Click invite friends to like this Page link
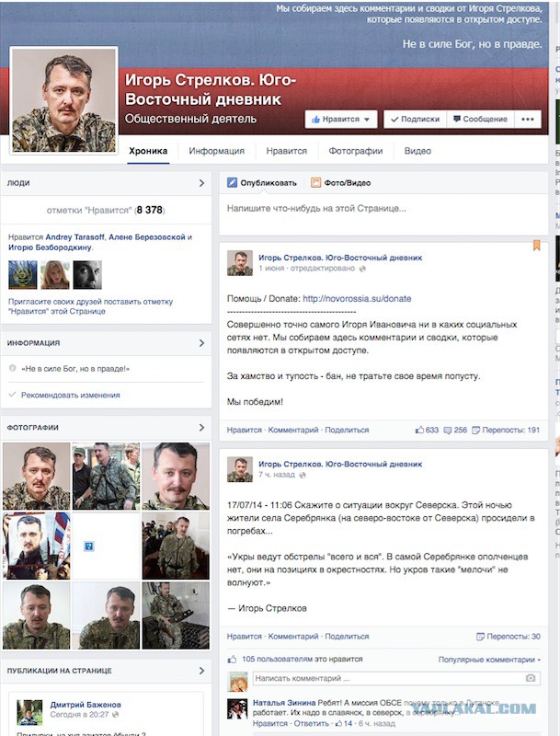This screenshot has width=560, height=736. pyautogui.click(x=90, y=306)
